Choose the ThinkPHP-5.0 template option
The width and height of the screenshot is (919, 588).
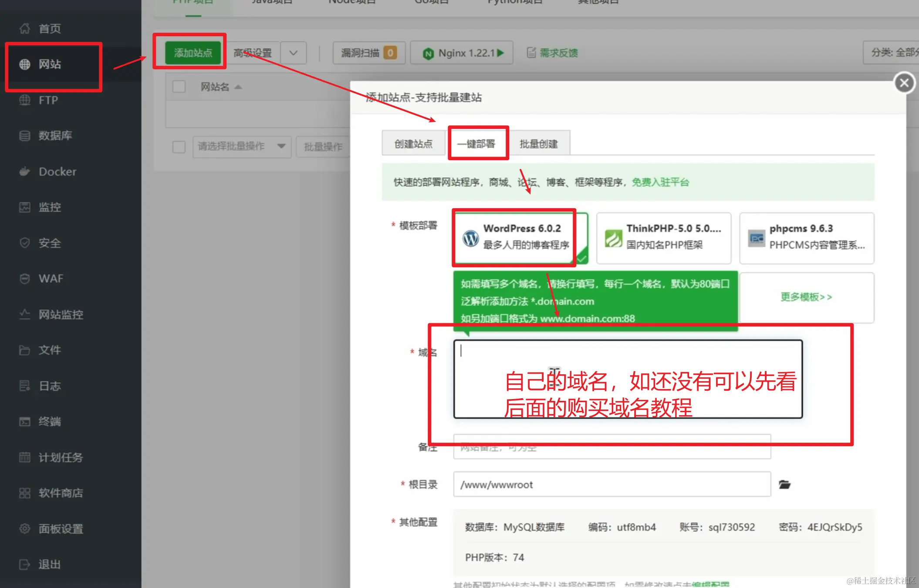point(663,238)
